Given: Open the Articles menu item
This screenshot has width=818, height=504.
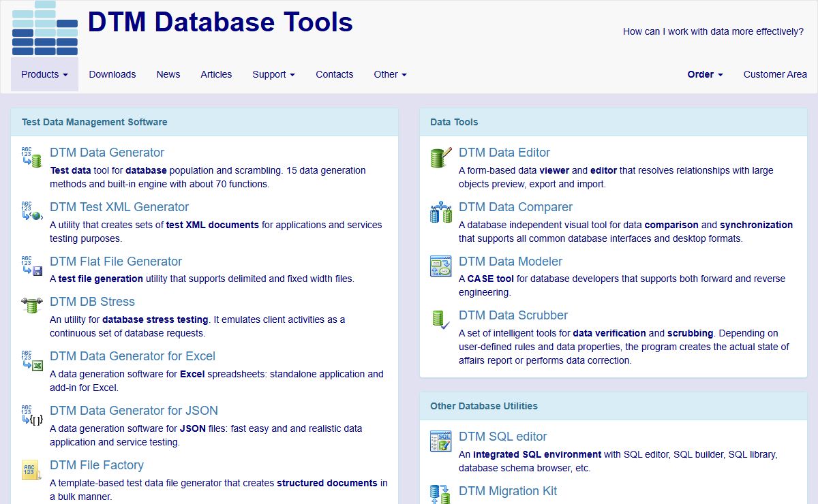Looking at the screenshot, I should 216,74.
